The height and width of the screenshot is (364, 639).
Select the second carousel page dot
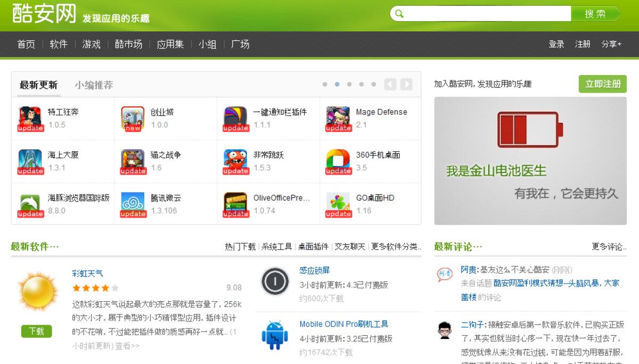coord(337,84)
